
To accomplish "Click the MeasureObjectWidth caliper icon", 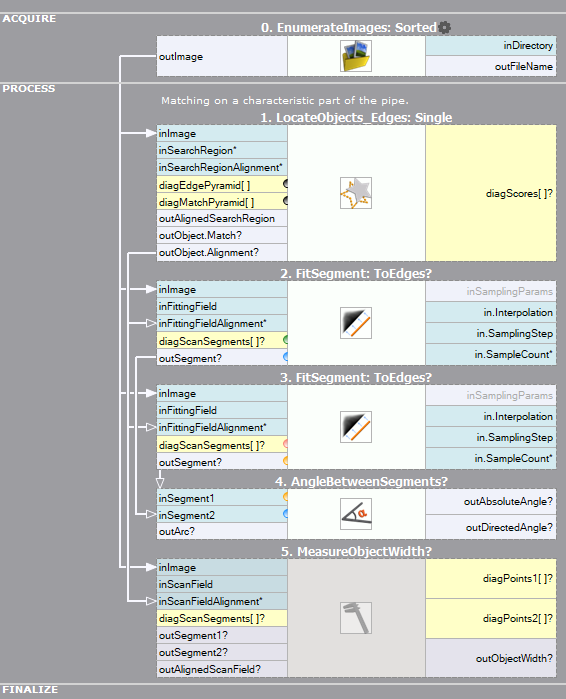I will [x=356, y=618].
